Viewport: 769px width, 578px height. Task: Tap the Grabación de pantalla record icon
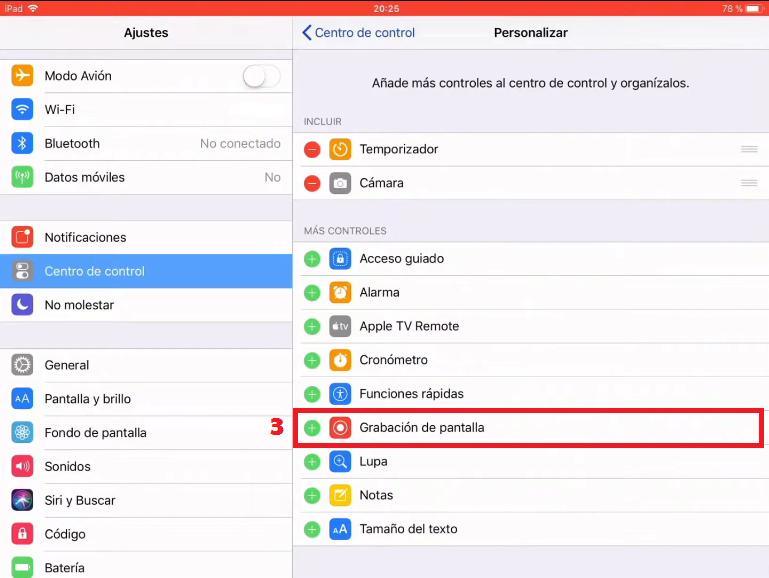(x=340, y=427)
